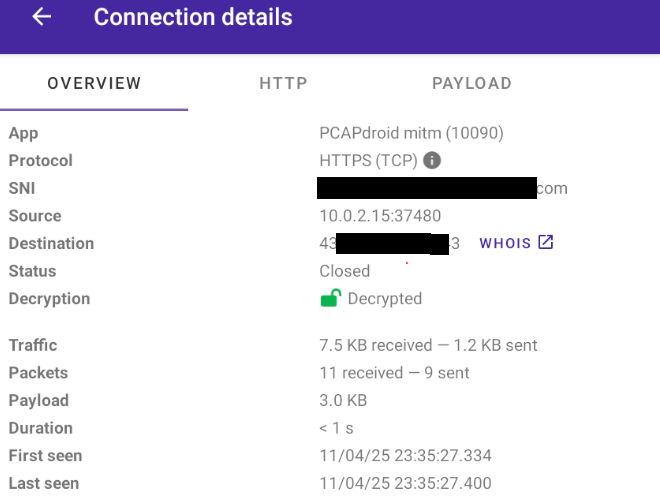Tap the protocol info icon beside HTTPS (TCP)

click(x=432, y=160)
